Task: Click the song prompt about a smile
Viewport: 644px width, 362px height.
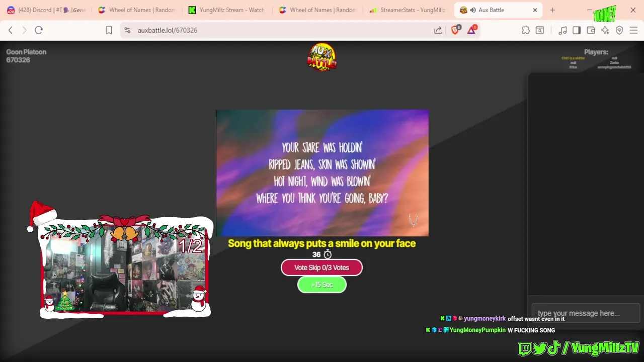Action: point(322,243)
